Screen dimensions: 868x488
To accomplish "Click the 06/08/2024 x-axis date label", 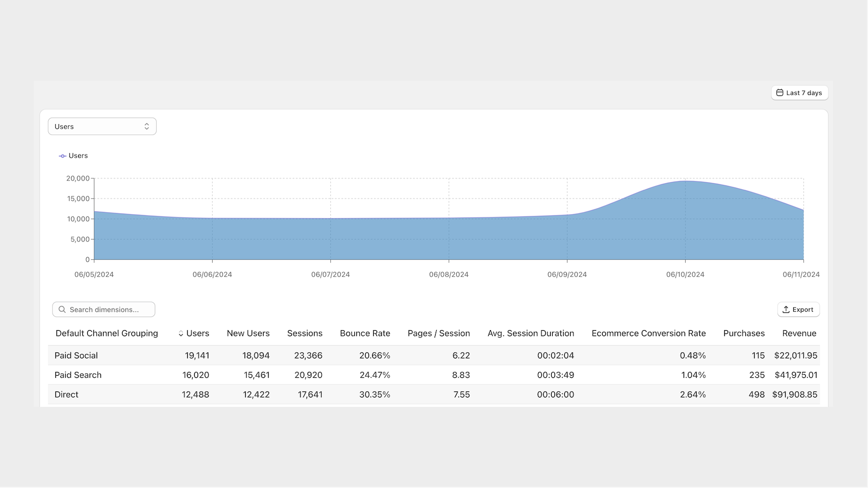I will [x=449, y=274].
